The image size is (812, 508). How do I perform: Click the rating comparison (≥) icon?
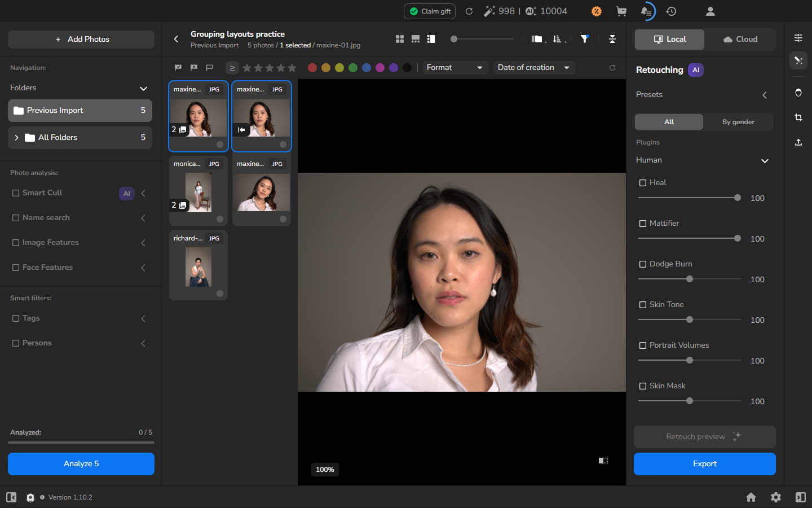pos(232,68)
